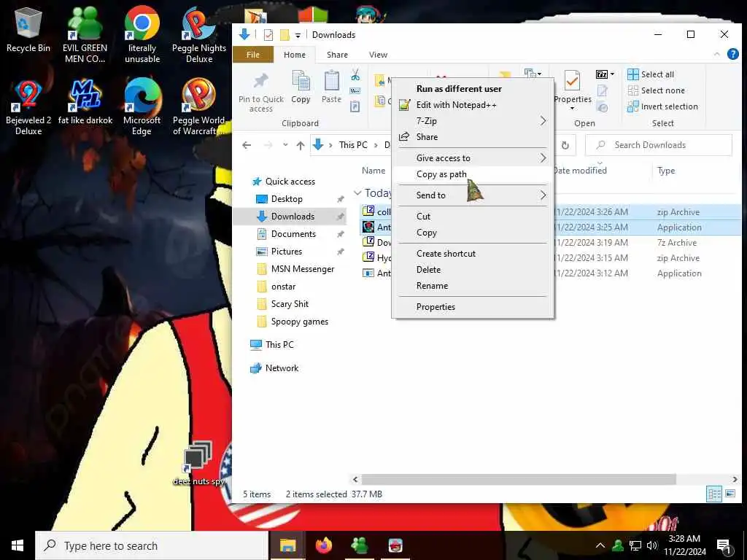Open Spoopy games folder in sidebar
Viewport: 747px width, 560px height.
[x=299, y=322]
